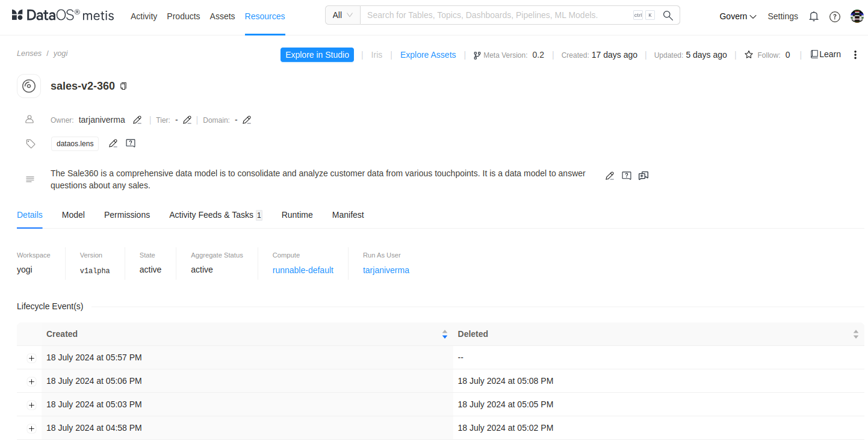The width and height of the screenshot is (868, 441).
Task: Switch to the Runtime tab
Action: (x=297, y=215)
